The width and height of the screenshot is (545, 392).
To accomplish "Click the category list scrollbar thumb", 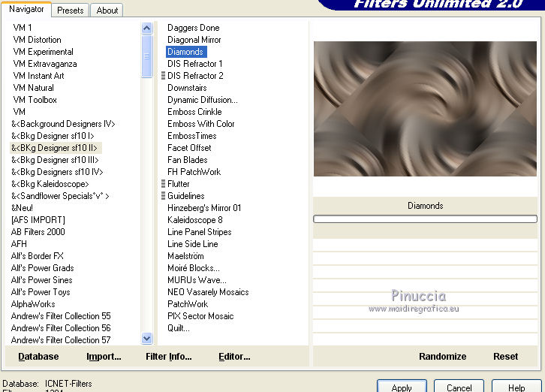I will 147,56.
